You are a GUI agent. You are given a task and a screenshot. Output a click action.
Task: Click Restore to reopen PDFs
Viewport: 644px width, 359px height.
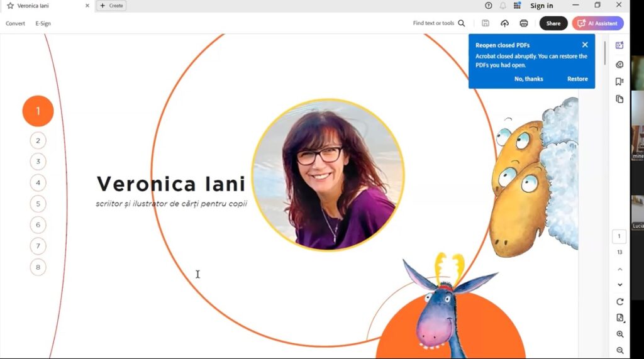pyautogui.click(x=577, y=79)
